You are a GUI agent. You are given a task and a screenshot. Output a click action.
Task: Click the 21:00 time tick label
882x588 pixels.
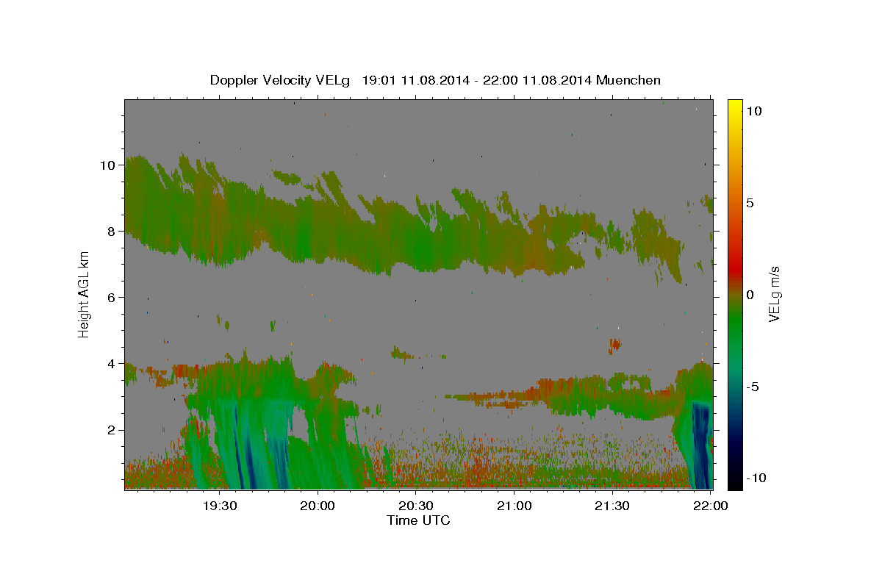point(514,506)
